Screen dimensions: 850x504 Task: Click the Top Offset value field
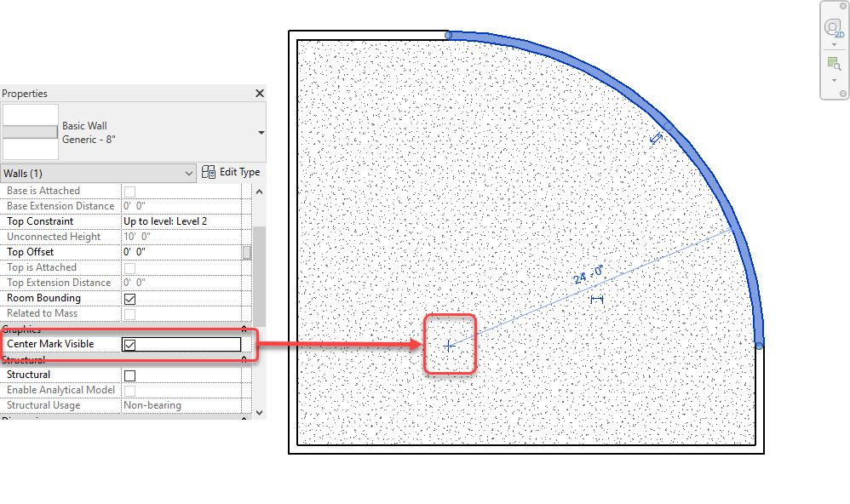tap(181, 252)
